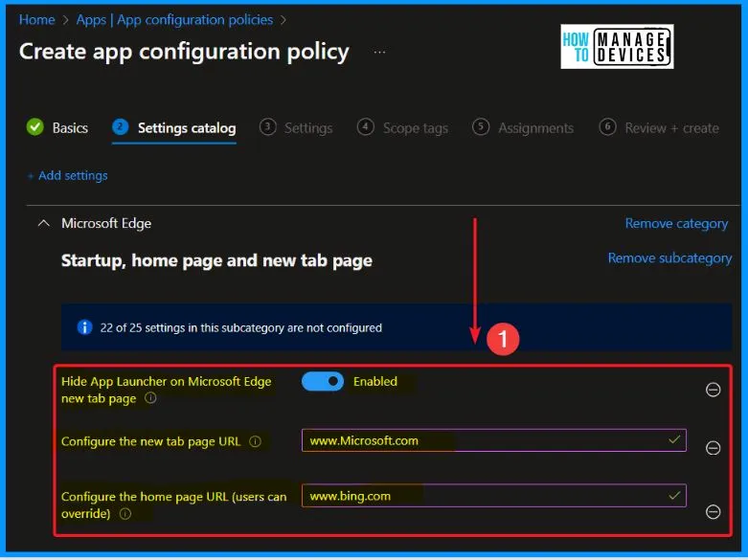Go to Home breadcrumb

pos(36,19)
